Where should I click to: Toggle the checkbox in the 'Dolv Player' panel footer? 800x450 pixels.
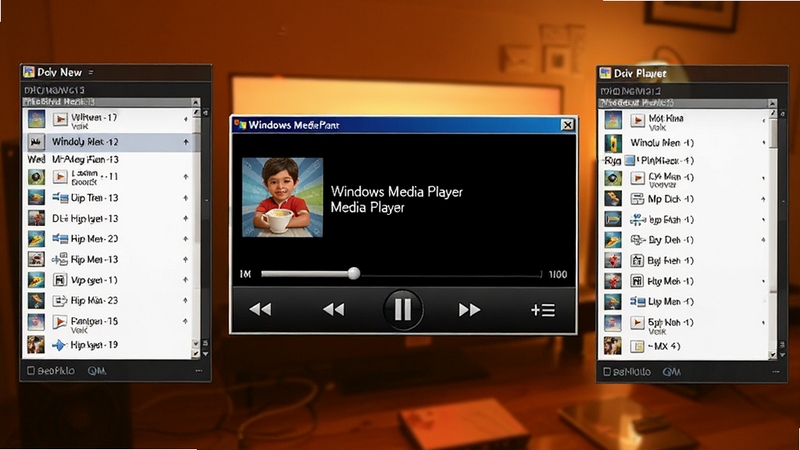point(607,372)
